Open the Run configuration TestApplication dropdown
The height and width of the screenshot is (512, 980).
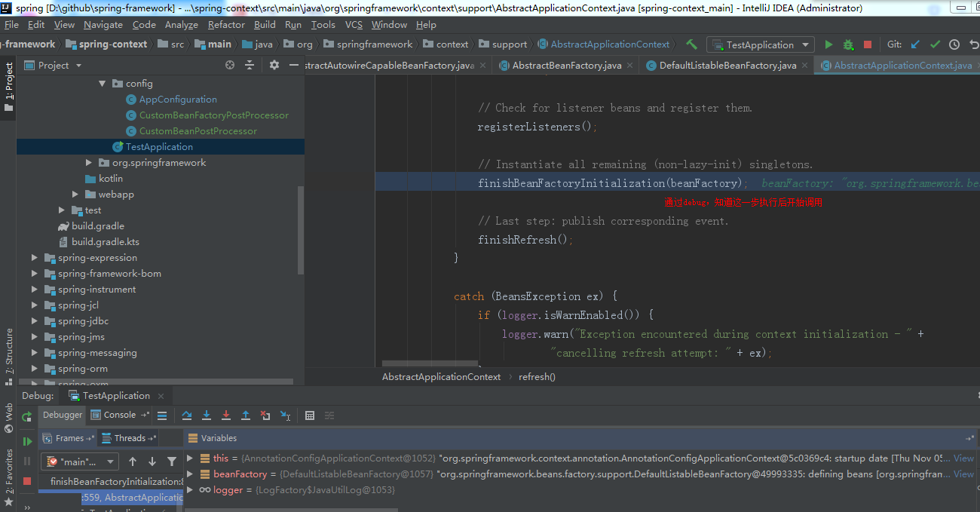click(760, 44)
